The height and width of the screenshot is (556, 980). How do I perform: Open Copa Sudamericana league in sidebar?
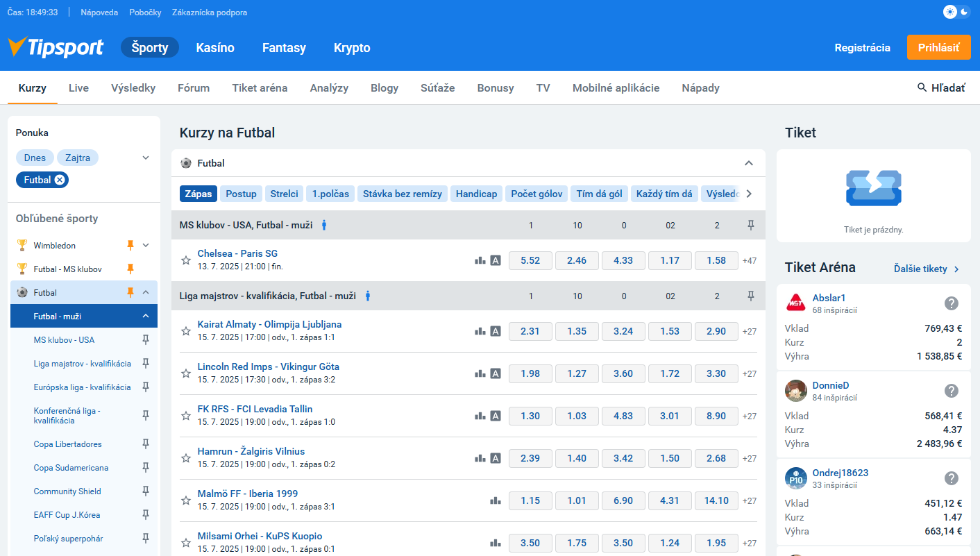click(71, 468)
